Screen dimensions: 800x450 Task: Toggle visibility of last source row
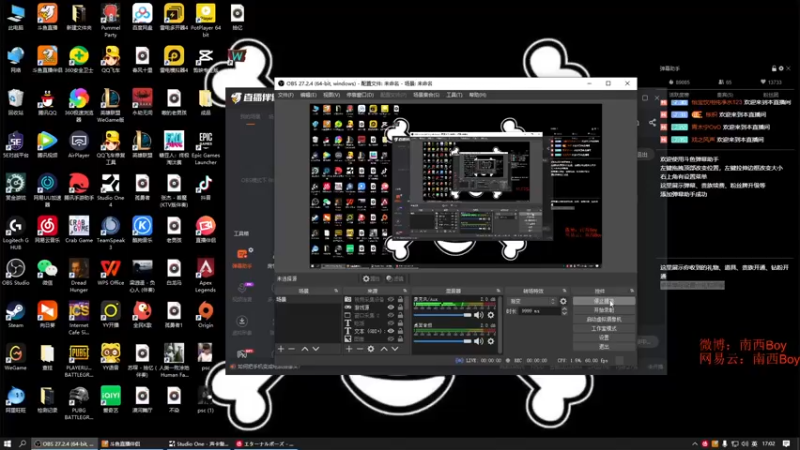(x=391, y=339)
